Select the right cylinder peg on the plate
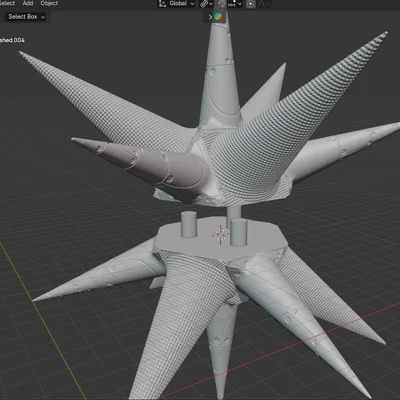 click(239, 232)
